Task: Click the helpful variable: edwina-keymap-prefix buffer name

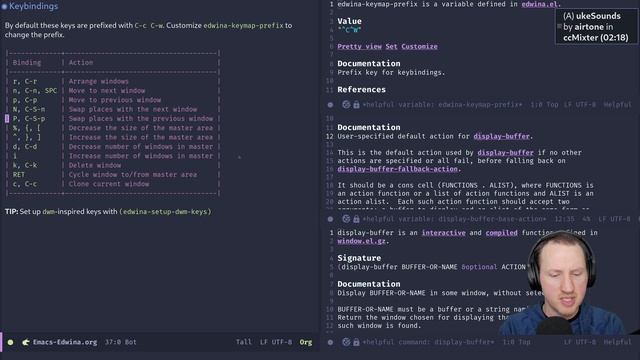Action: point(442,105)
